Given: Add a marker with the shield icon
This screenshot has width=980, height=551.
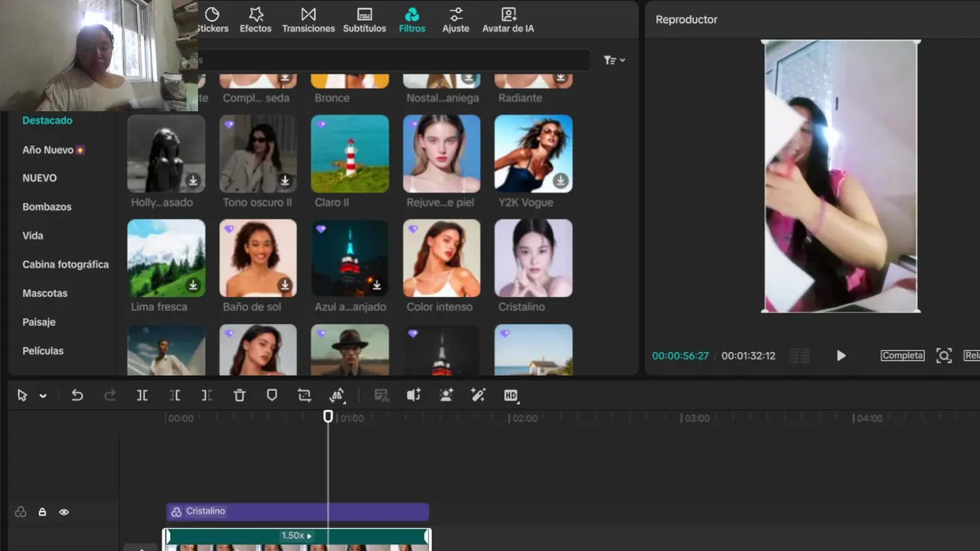Looking at the screenshot, I should point(272,396).
